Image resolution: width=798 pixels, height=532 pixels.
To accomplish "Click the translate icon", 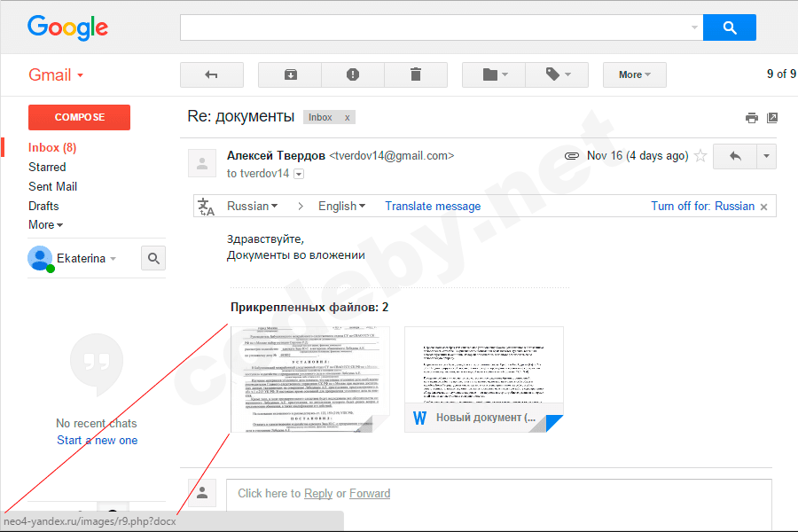I will [206, 207].
